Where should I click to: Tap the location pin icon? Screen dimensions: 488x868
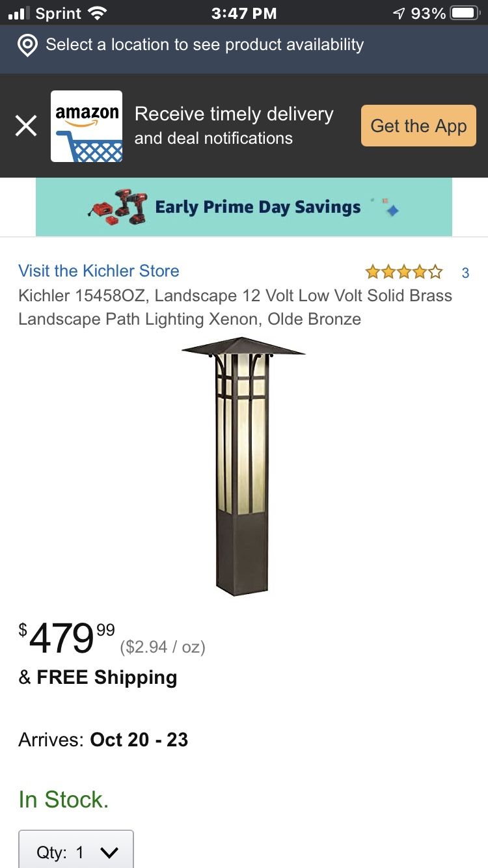(x=27, y=44)
